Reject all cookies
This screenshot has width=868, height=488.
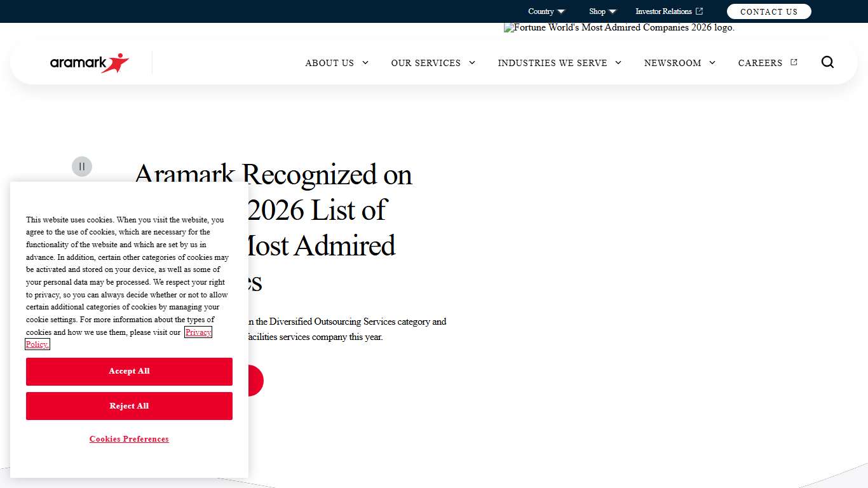click(129, 406)
